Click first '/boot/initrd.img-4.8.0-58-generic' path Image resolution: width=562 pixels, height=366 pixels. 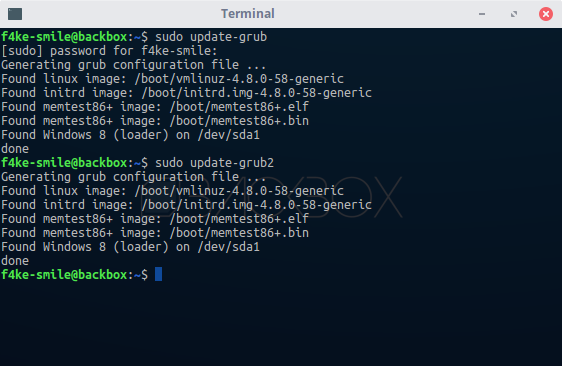click(x=257, y=92)
